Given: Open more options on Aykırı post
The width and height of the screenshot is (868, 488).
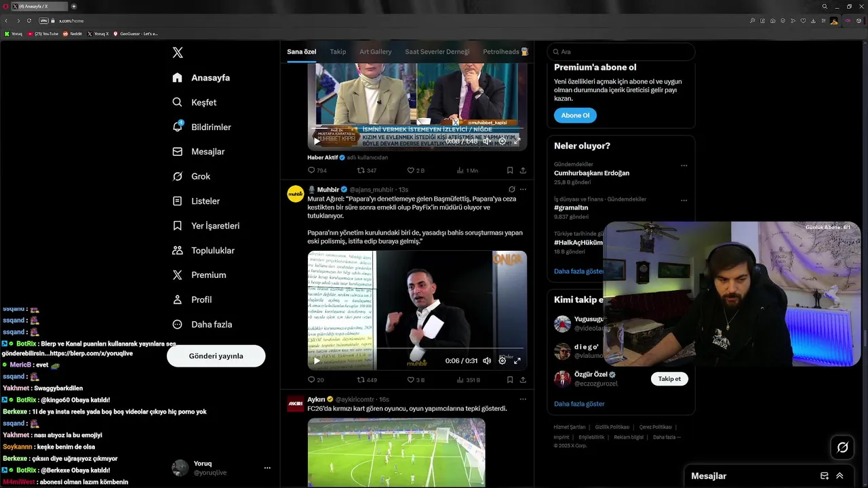Looking at the screenshot, I should [x=523, y=399].
